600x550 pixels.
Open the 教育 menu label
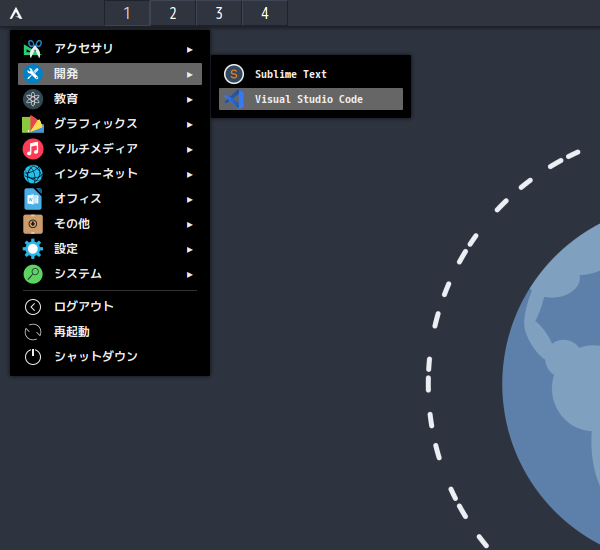(x=66, y=99)
